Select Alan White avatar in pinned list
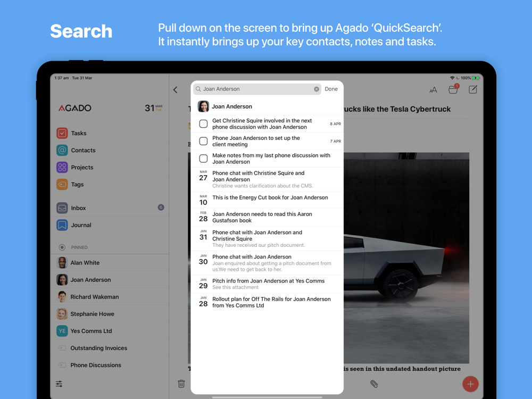This screenshot has width=532, height=399. tap(62, 263)
